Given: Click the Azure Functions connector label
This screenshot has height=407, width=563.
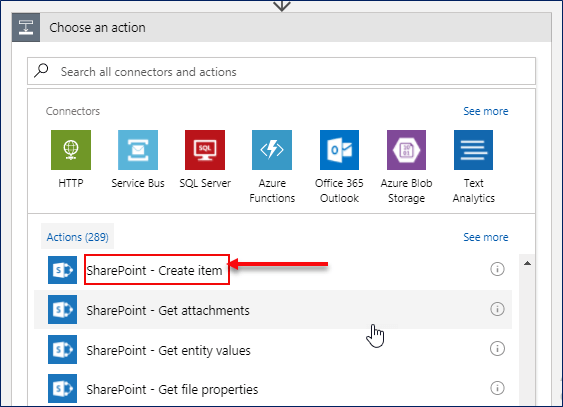Looking at the screenshot, I should 272,191.
